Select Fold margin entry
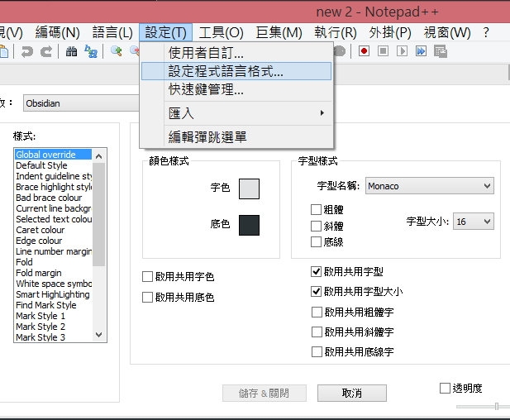Screen dimensions: 510x420 53,273
